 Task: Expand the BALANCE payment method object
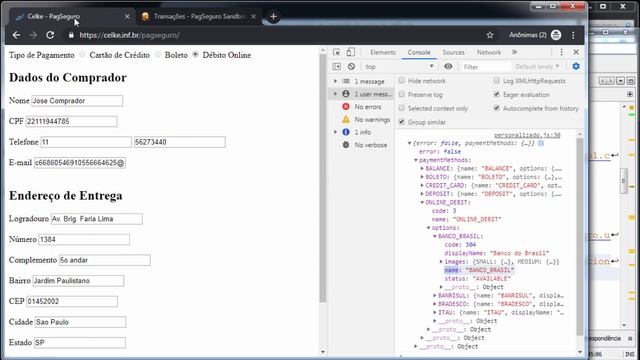422,168
